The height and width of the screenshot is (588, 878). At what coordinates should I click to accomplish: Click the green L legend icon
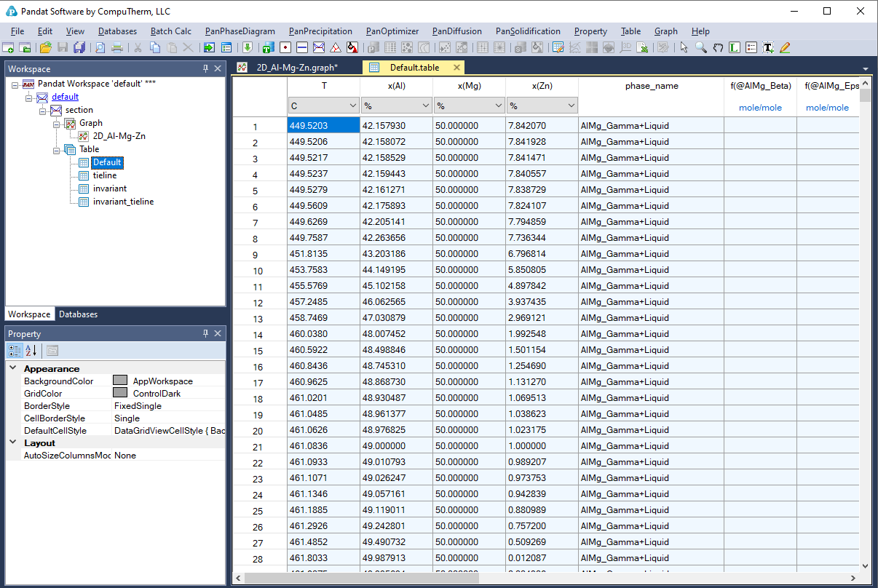point(735,48)
